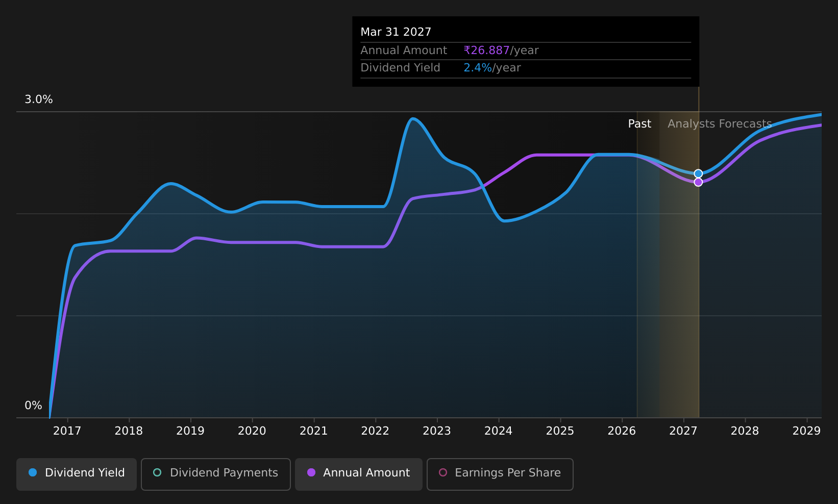Viewport: 838px width, 504px height.
Task: Select the purple Annual Amount data point marker
Action: click(x=698, y=182)
